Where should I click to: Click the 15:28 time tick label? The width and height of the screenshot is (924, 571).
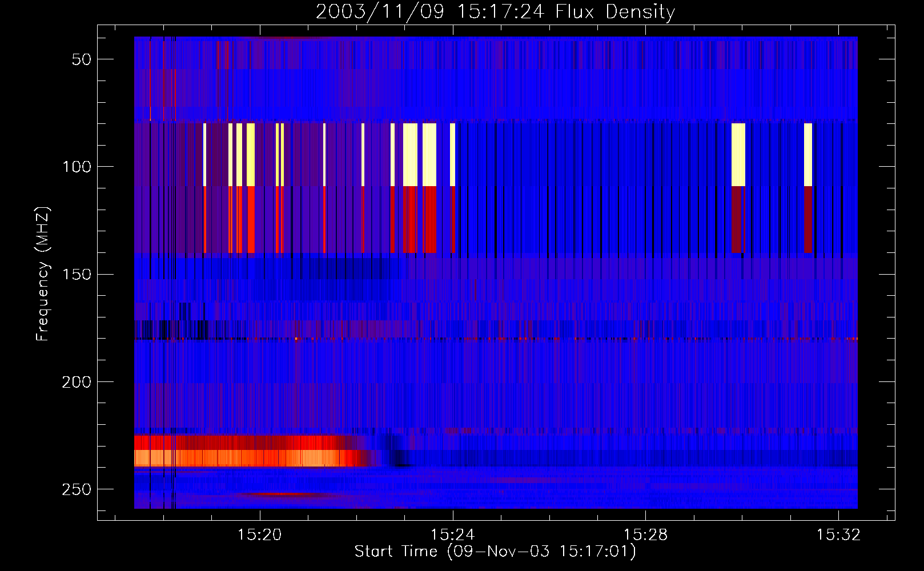pos(645,535)
